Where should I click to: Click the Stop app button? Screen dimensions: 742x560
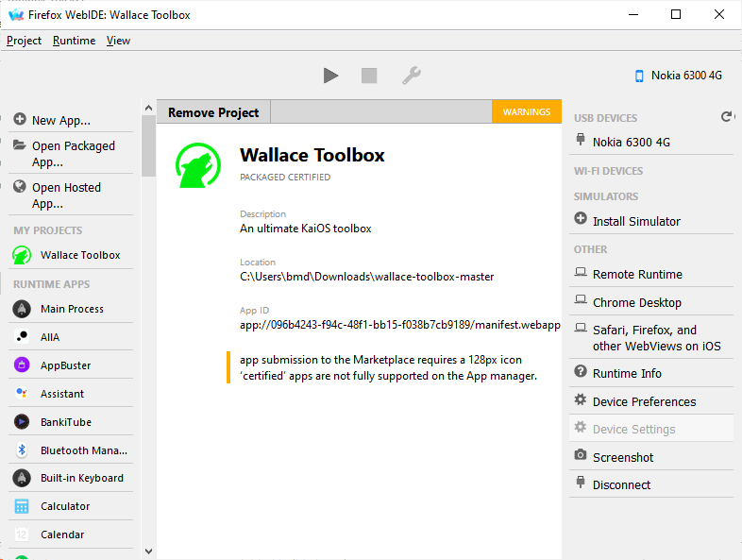[369, 76]
